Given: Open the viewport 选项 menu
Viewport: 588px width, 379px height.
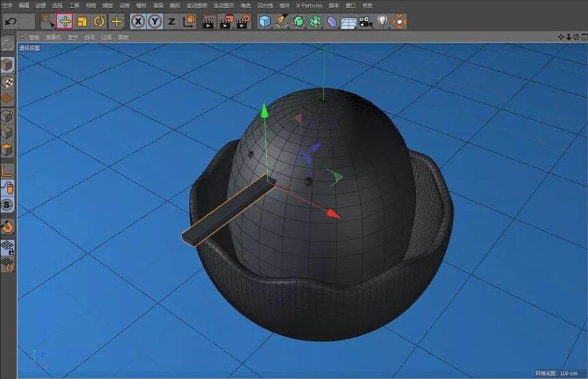Looking at the screenshot, I should pos(89,37).
